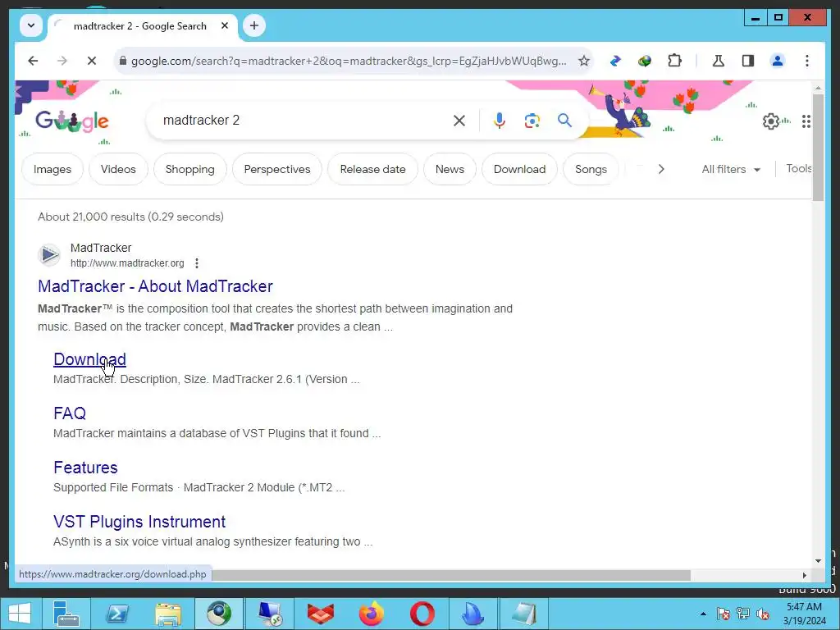Screen dimensions: 840x630
Task: Launch PowerShell from the taskbar
Action: (x=117, y=614)
